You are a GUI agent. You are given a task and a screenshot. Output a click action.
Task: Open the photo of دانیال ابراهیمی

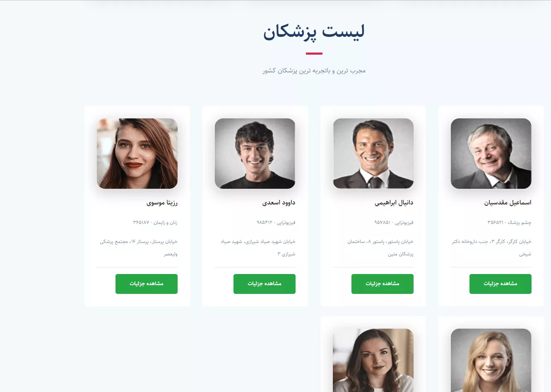pyautogui.click(x=373, y=154)
